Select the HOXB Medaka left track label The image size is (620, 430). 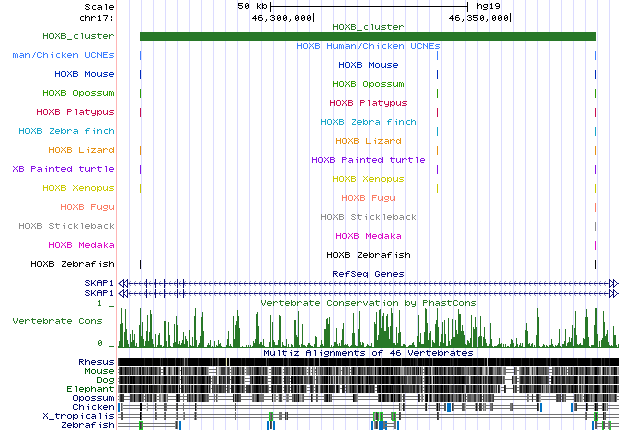point(81,245)
